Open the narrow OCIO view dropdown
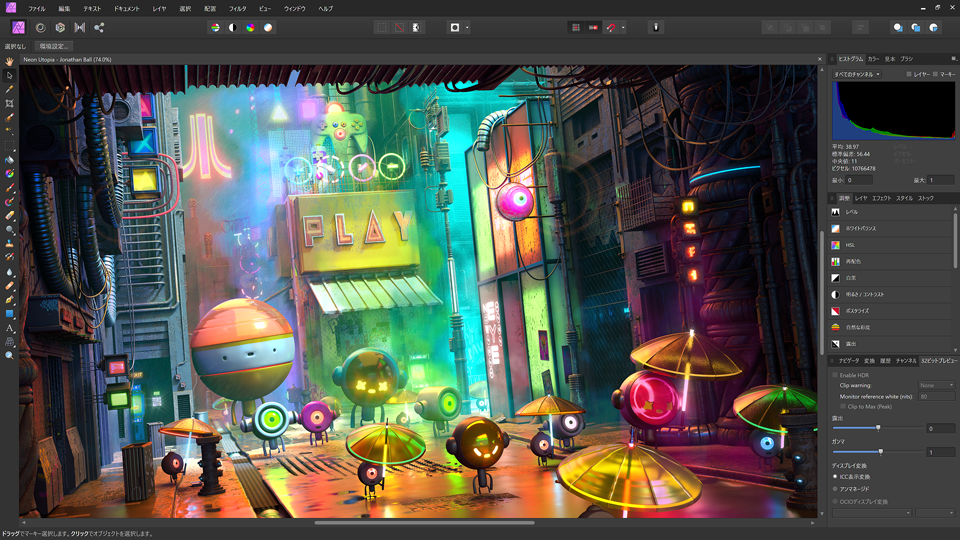This screenshot has height=540, width=960. click(935, 512)
